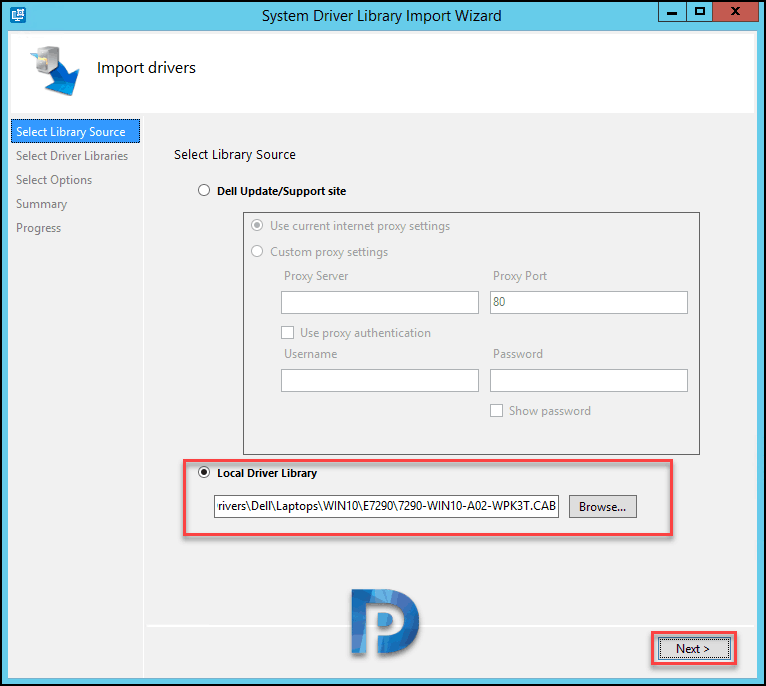Tick the Show password checkbox
This screenshot has width=766, height=686.
tap(496, 410)
